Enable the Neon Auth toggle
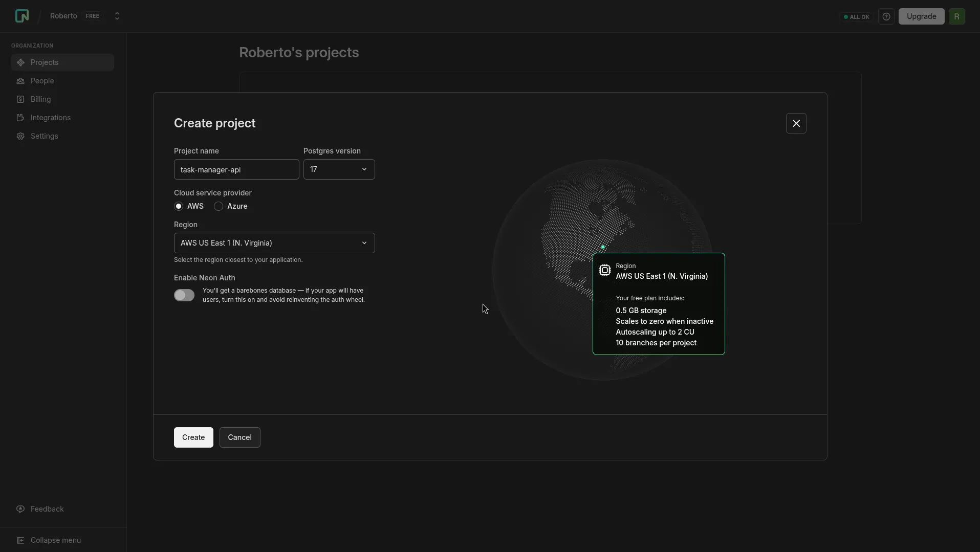The height and width of the screenshot is (552, 980). [x=184, y=295]
